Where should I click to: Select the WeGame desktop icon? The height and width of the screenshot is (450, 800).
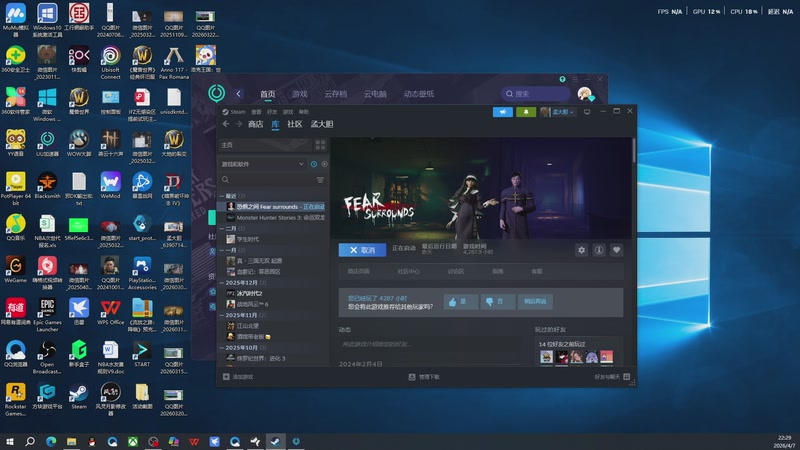[x=15, y=270]
